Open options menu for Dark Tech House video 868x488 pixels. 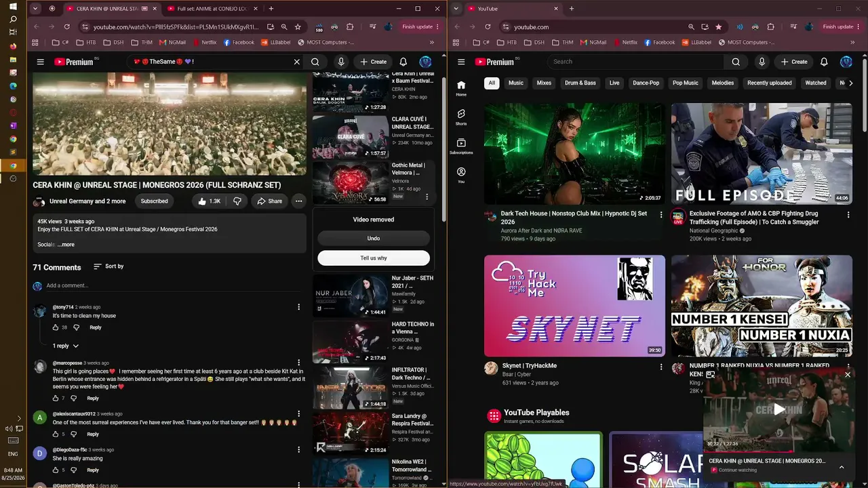[x=661, y=215]
